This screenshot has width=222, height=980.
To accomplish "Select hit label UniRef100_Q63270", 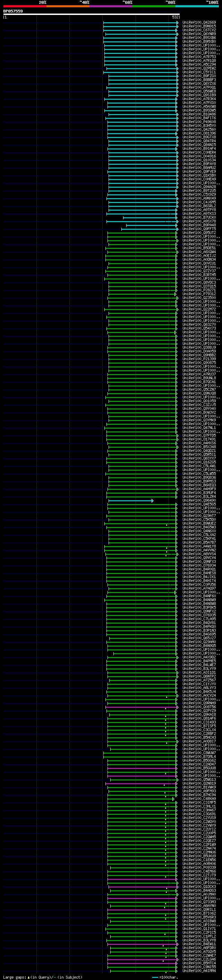I will tap(199, 324).
